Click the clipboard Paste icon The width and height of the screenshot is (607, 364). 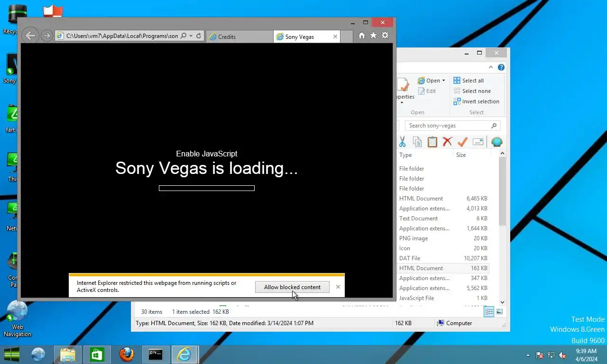coord(432,142)
